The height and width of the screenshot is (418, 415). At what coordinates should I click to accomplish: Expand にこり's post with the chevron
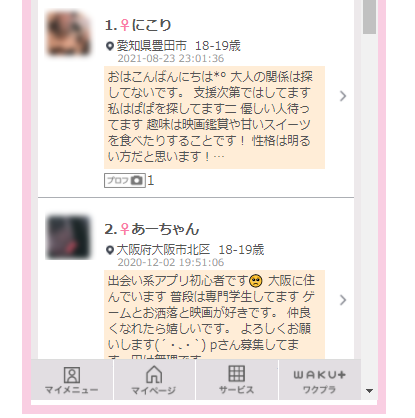click(x=343, y=96)
